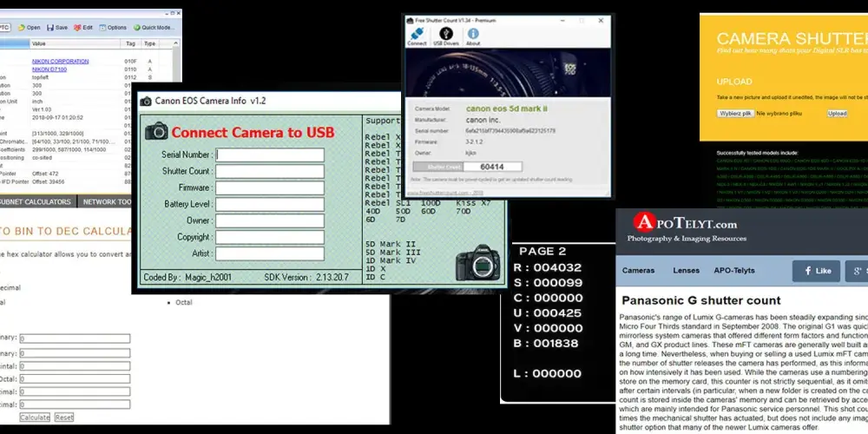
Task: Click the Connect plug icon in Free Shutter Count
Action: point(417,33)
